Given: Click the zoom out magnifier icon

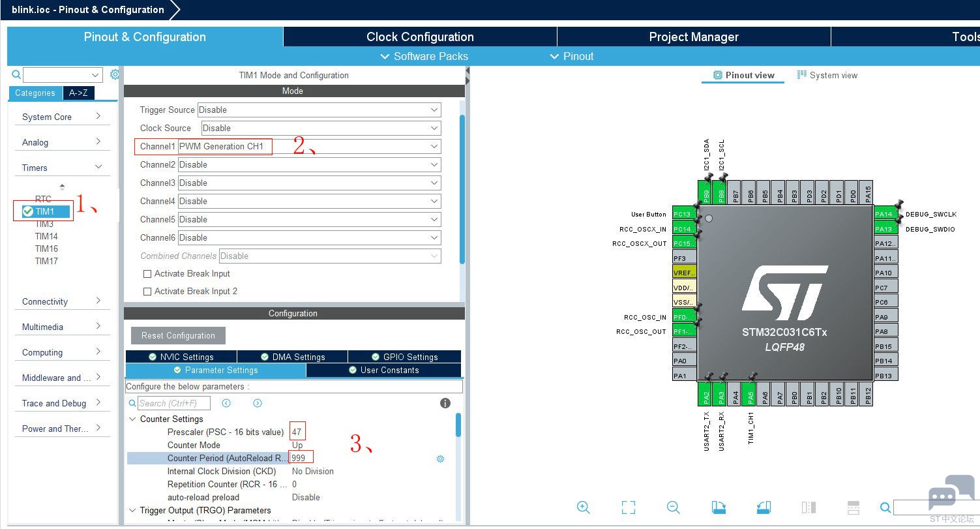Looking at the screenshot, I should click(674, 507).
